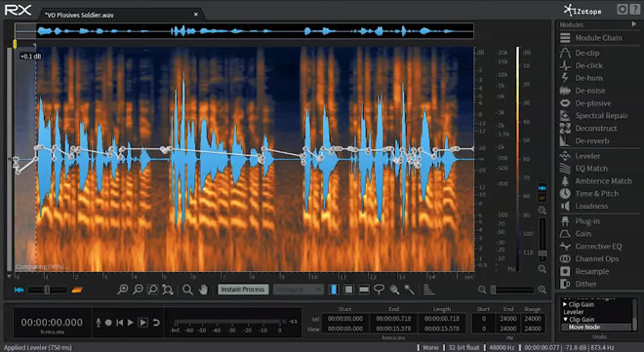The width and height of the screenshot is (644, 352).
Task: Open the De-hum module
Action: pos(582,78)
